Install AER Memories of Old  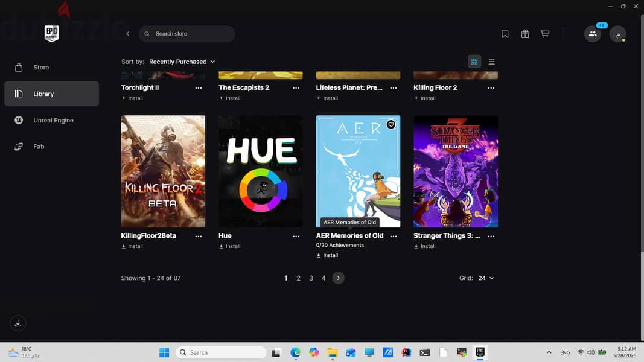tap(327, 255)
